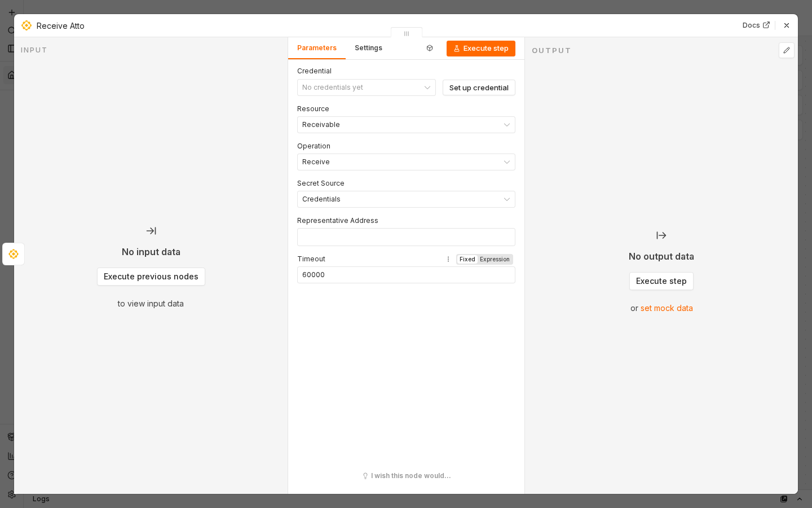Viewport: 812px width, 508px height.
Task: Open the Timeout three-dot options menu
Action: pos(448,260)
